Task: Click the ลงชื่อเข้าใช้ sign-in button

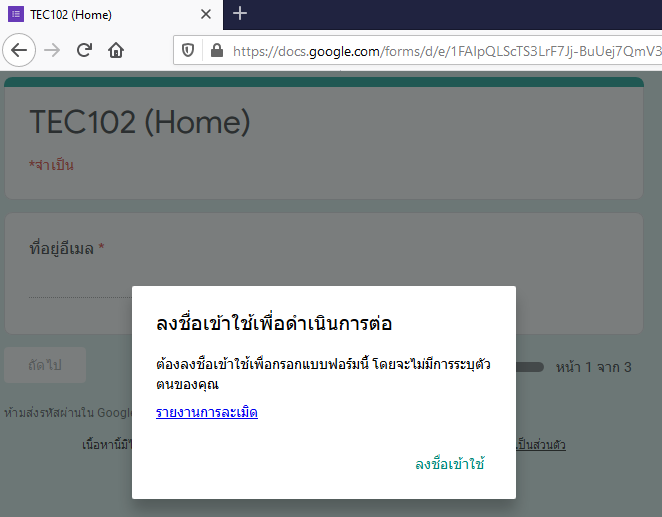Action: click(x=450, y=464)
